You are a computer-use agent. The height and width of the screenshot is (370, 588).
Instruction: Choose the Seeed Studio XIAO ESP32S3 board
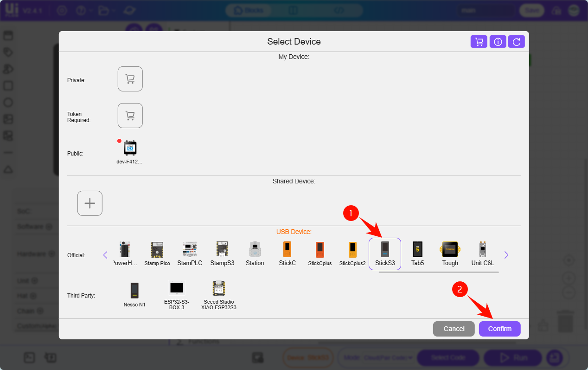(x=218, y=295)
